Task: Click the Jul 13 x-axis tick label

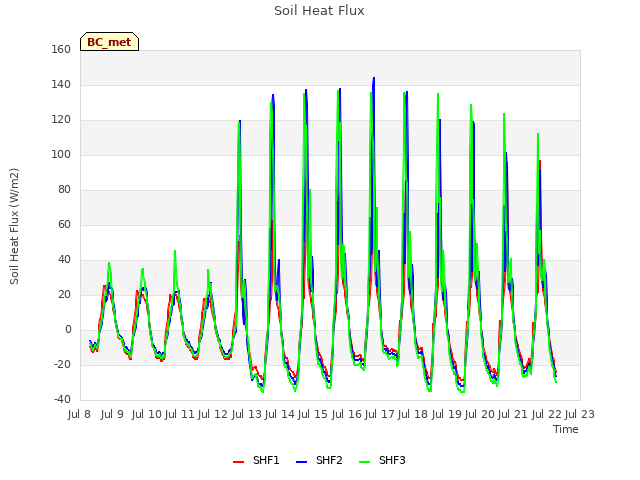Action: [246, 414]
